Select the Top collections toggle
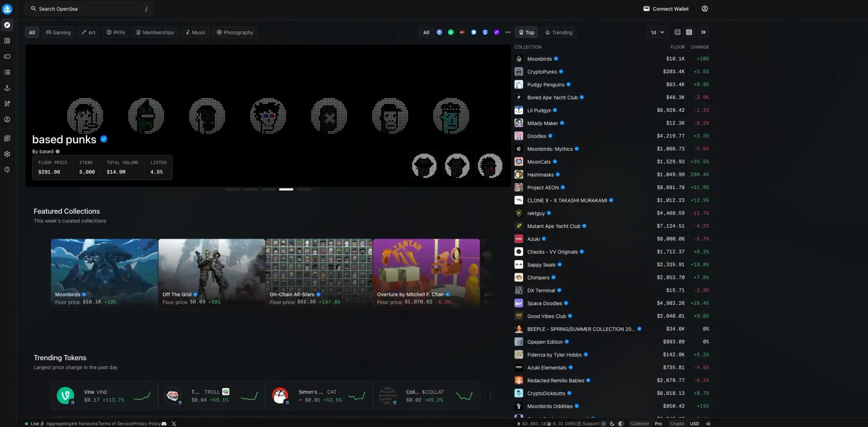This screenshot has width=868, height=427. tap(526, 33)
